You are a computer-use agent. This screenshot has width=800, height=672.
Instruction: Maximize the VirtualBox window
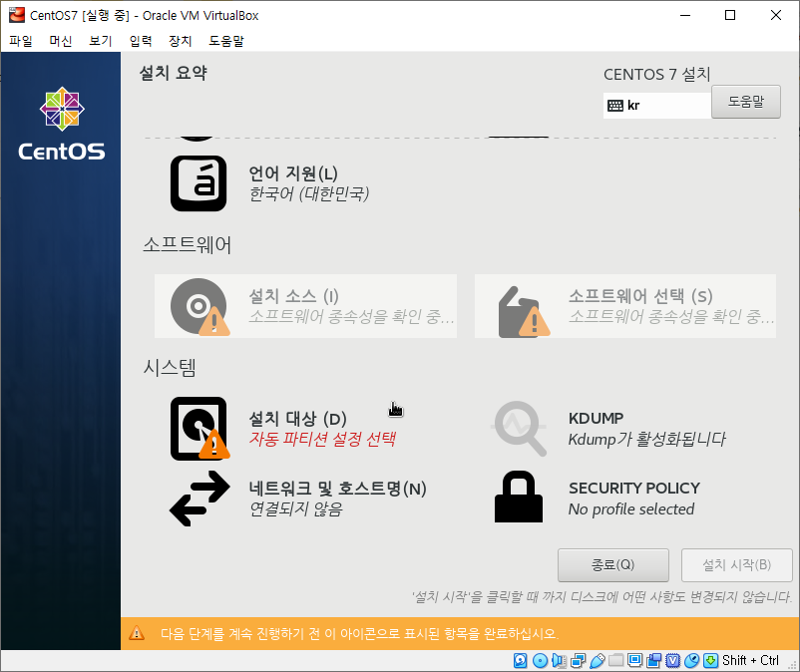pyautogui.click(x=730, y=15)
